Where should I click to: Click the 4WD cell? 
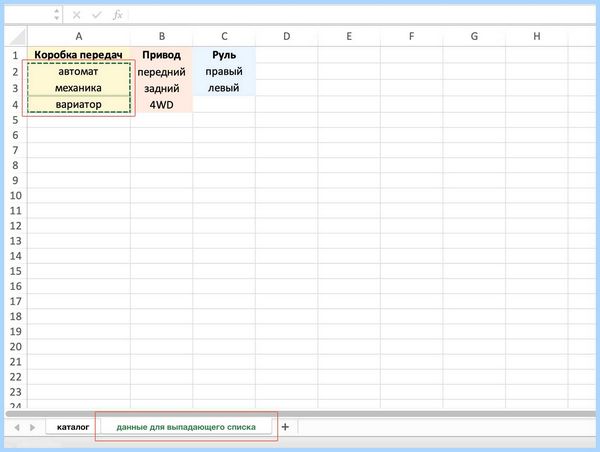(x=161, y=104)
